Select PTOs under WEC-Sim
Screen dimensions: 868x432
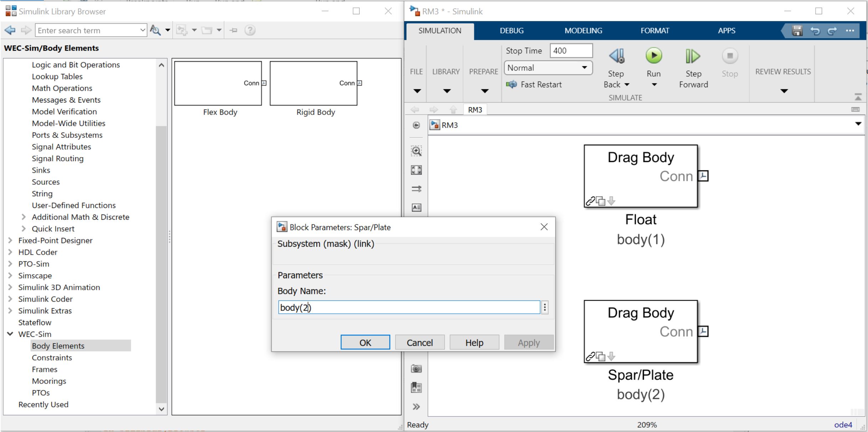coord(41,393)
